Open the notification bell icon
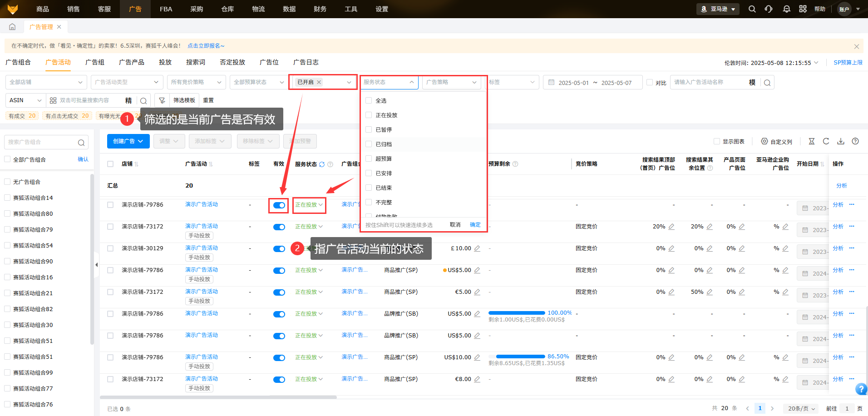Viewport: 868px width, 416px height. 786,9
